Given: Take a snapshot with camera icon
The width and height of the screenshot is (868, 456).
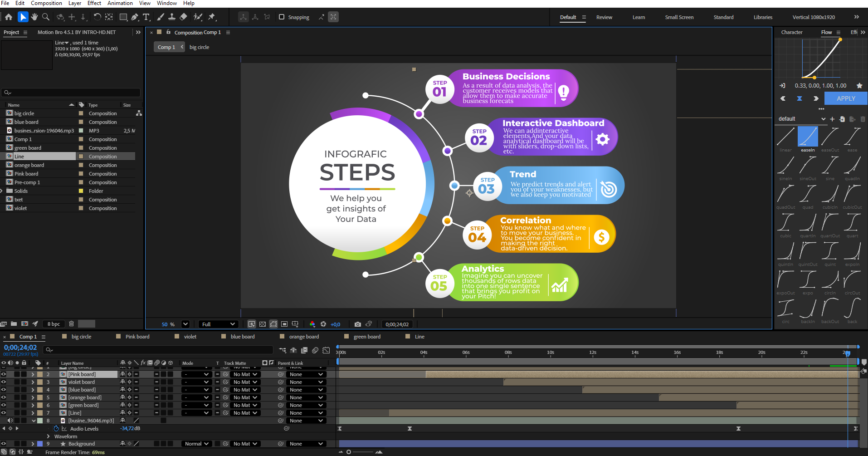Looking at the screenshot, I should (358, 324).
